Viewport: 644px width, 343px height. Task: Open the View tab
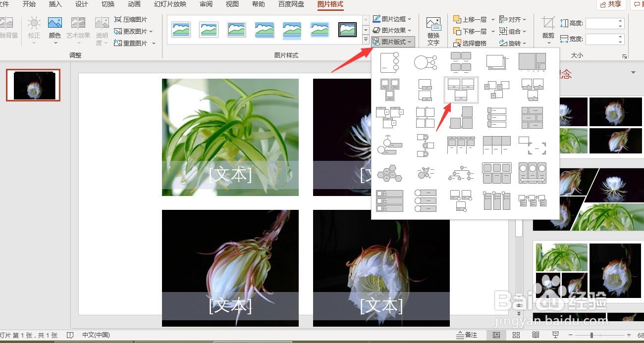click(232, 4)
